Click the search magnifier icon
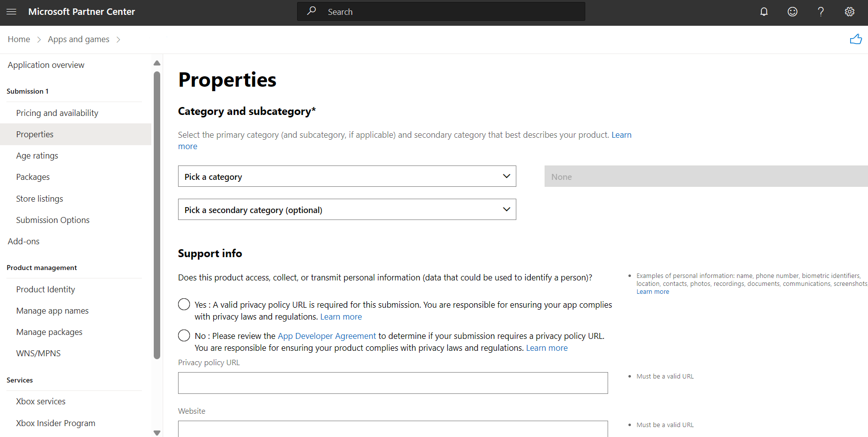 tap(311, 11)
